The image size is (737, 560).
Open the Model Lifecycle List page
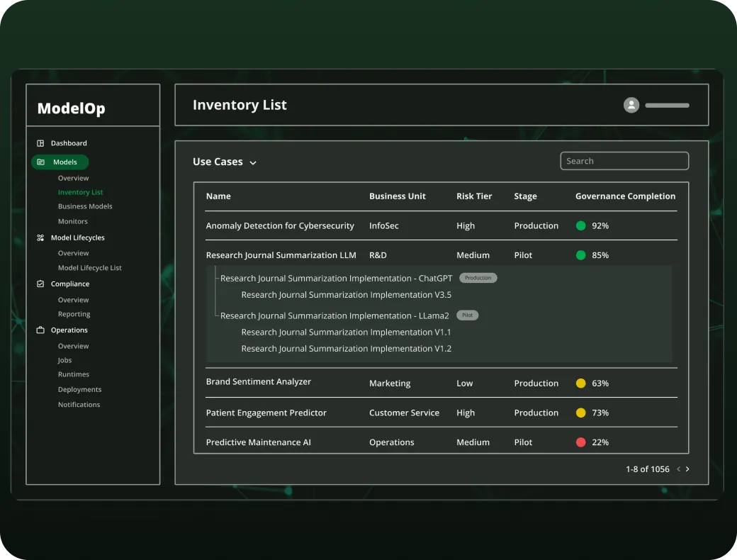(x=89, y=267)
